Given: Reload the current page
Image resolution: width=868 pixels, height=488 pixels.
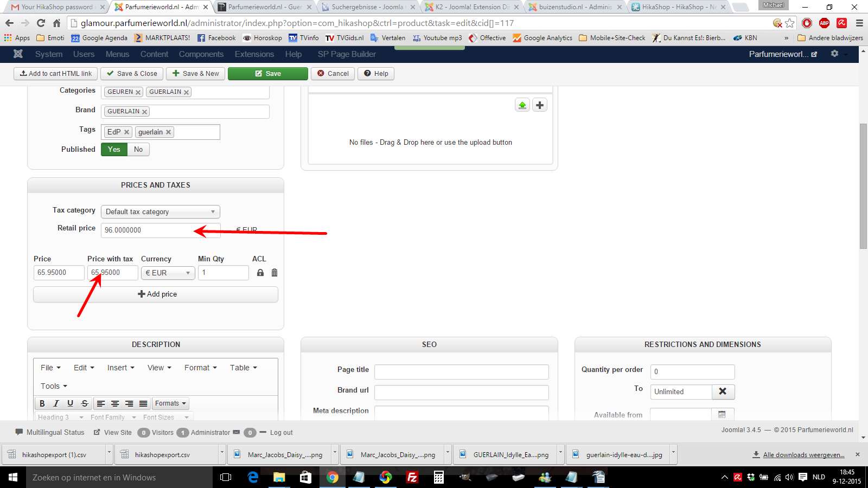Looking at the screenshot, I should click(x=41, y=23).
